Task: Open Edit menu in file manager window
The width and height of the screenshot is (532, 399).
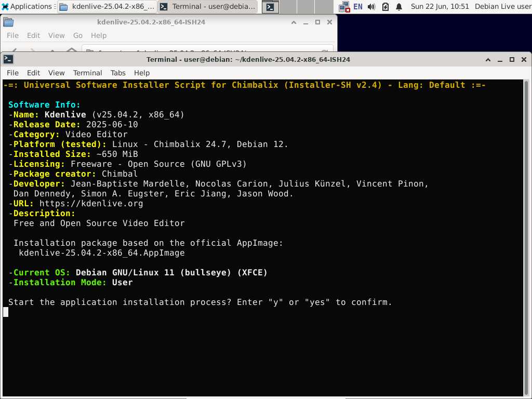Action: tap(34, 35)
